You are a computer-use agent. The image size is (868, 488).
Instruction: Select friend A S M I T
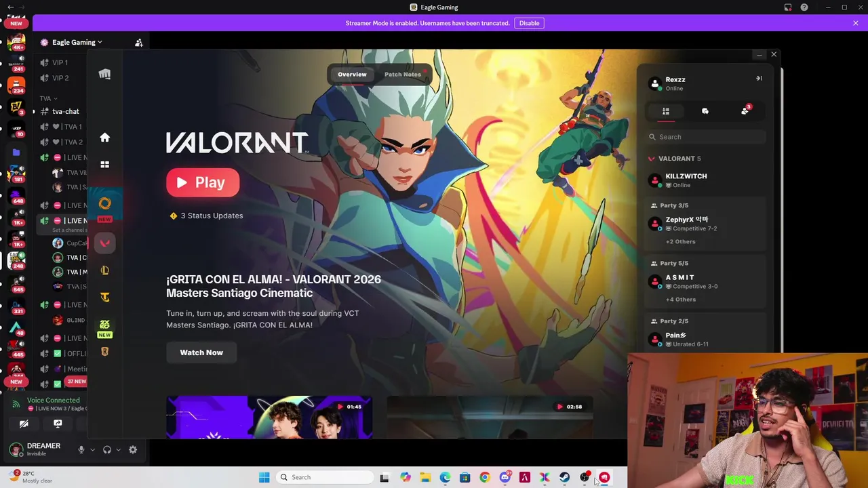point(705,281)
